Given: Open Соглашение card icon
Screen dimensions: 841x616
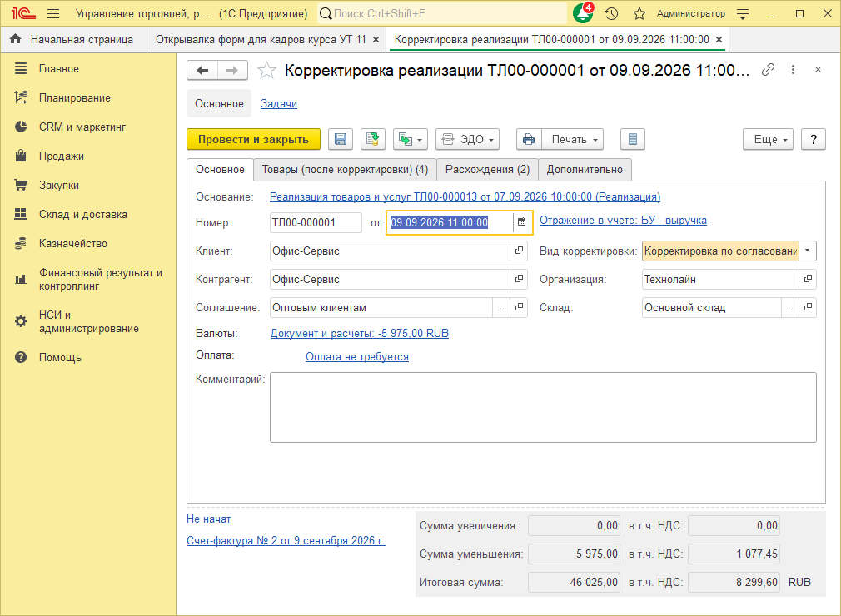Looking at the screenshot, I should point(519,307).
